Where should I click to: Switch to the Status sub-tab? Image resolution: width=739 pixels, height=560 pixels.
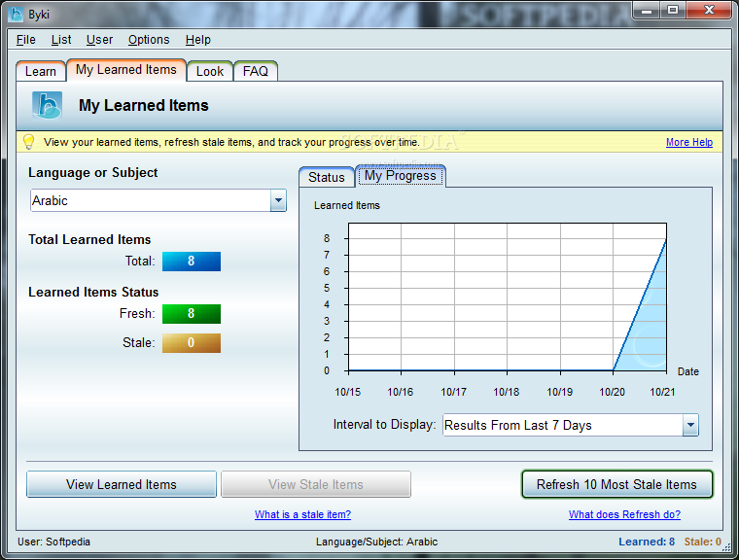(326, 177)
